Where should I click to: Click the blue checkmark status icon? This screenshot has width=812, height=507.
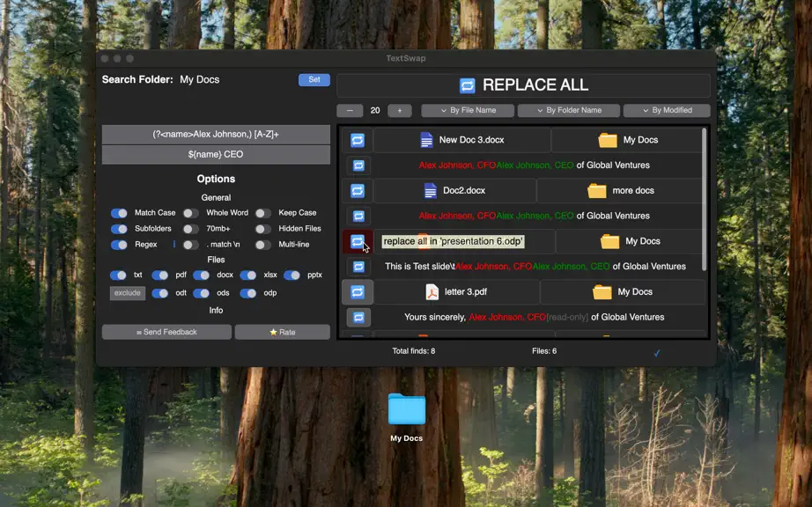pos(657,353)
